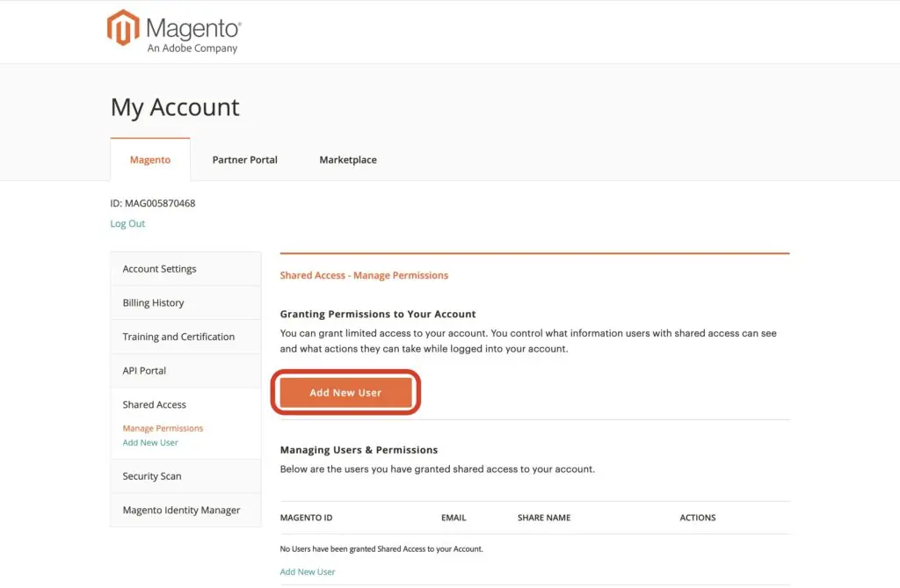Click the EMAIL column header

pos(454,518)
